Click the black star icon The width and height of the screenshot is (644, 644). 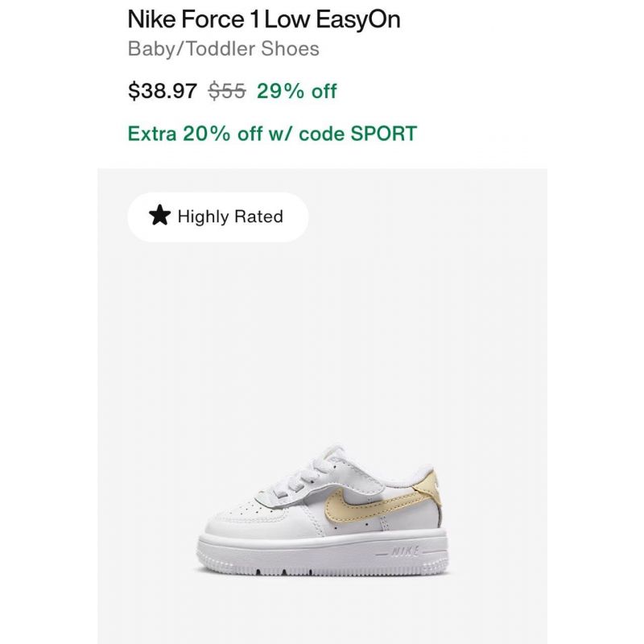coord(159,216)
